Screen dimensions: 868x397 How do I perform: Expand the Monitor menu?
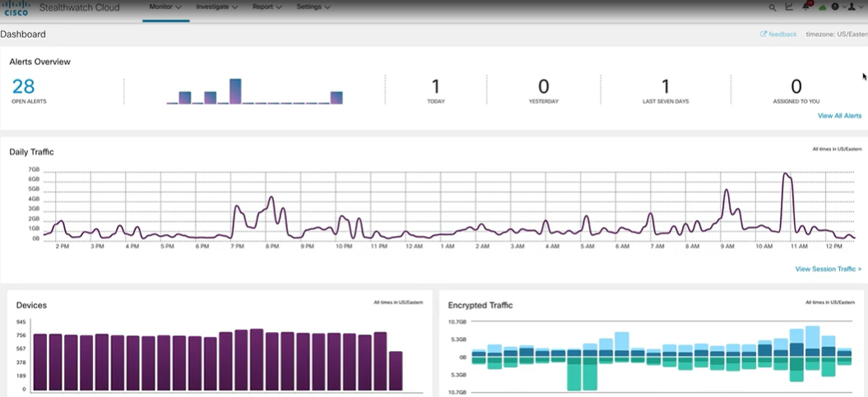(x=165, y=7)
